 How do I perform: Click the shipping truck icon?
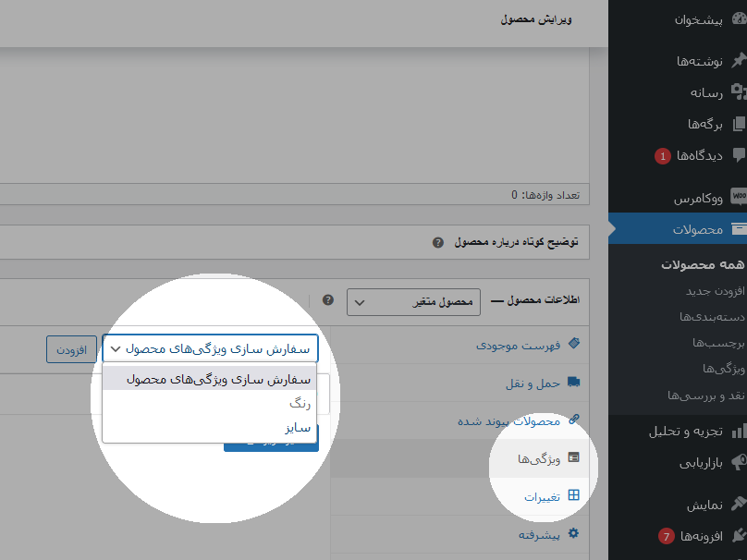[x=574, y=382]
